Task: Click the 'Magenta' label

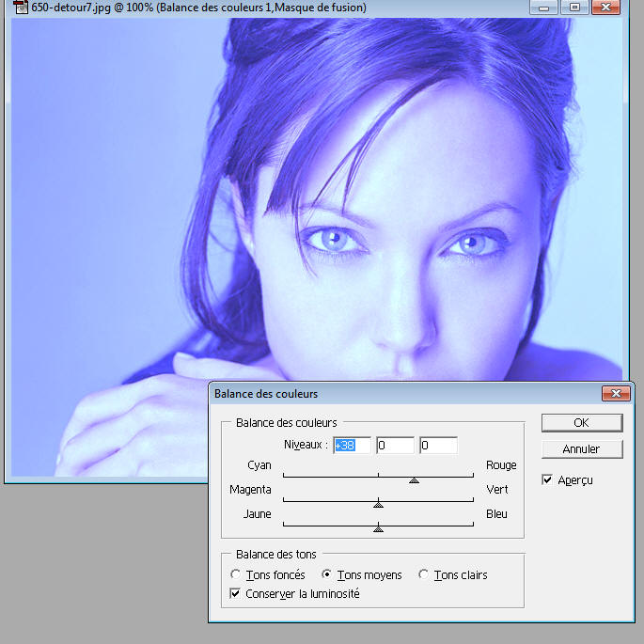Action: tap(250, 490)
